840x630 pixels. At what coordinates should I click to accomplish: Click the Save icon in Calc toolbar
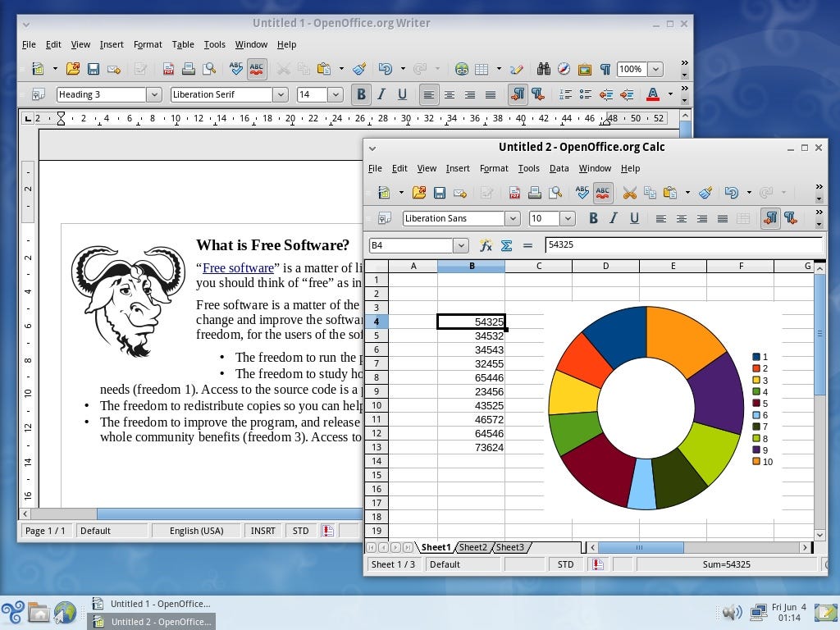tap(440, 192)
